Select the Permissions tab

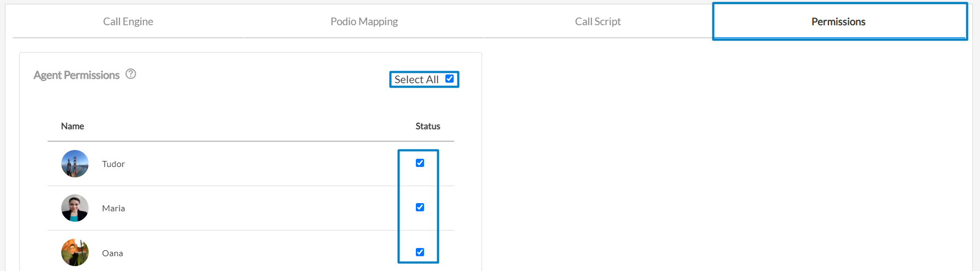point(838,21)
